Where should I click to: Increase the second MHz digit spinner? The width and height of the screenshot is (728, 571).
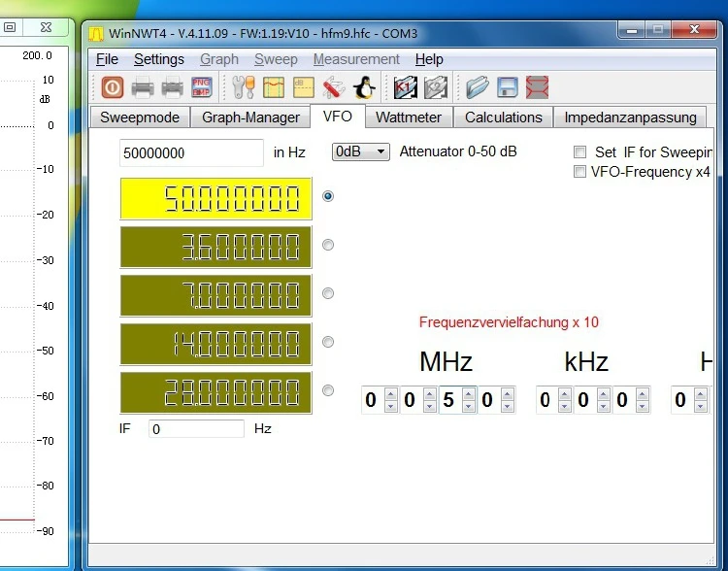430,394
